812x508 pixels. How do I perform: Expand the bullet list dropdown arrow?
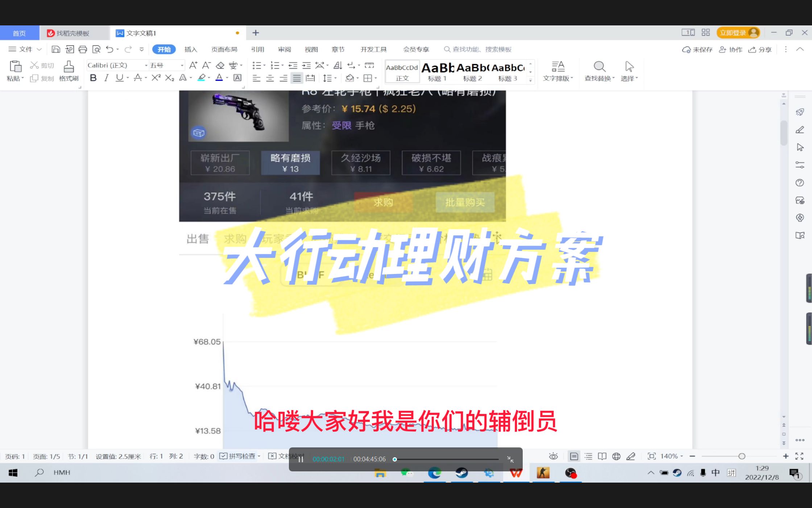coord(265,65)
